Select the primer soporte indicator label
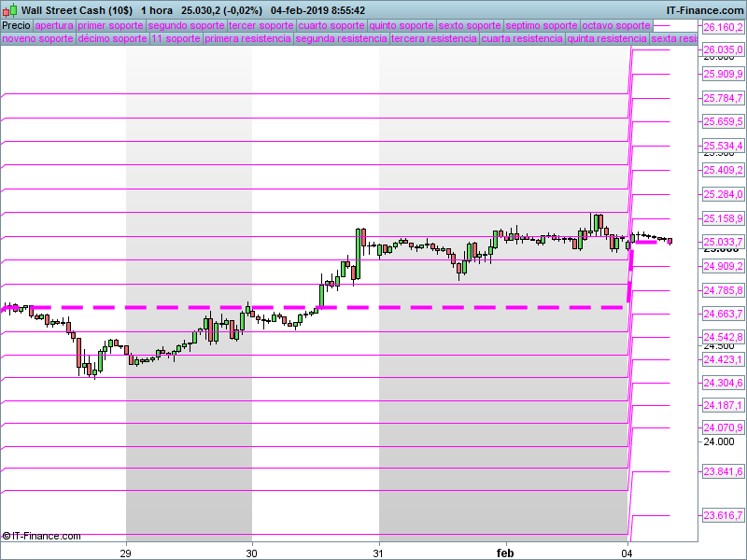 (110, 26)
